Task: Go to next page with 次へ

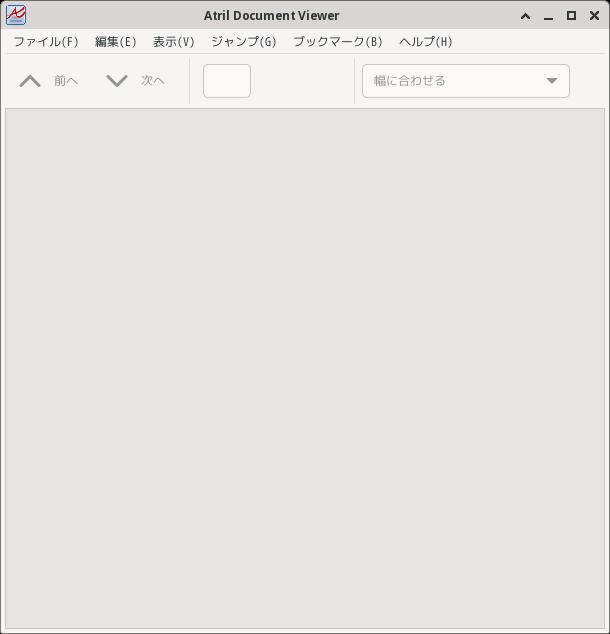Action: click(136, 81)
